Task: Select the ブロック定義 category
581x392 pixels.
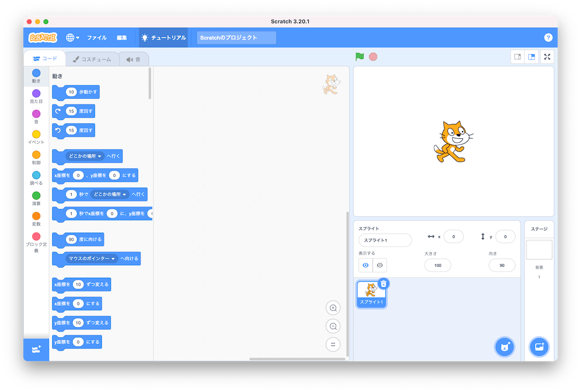Action: [36, 243]
